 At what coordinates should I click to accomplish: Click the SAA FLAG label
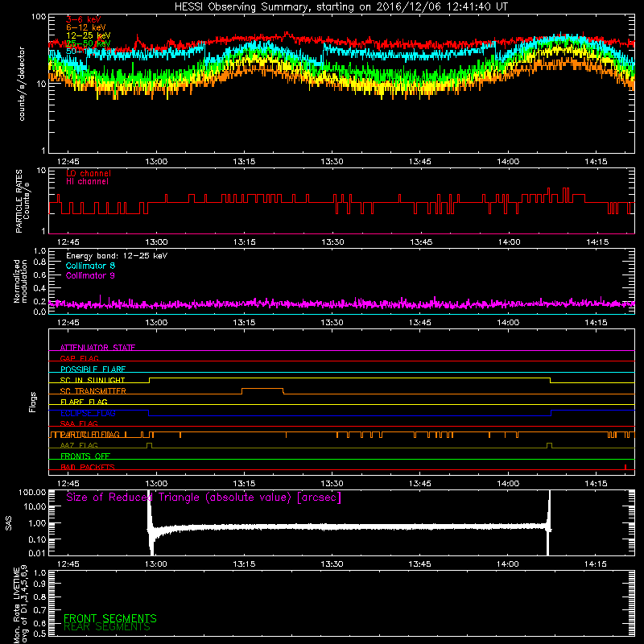tap(79, 423)
